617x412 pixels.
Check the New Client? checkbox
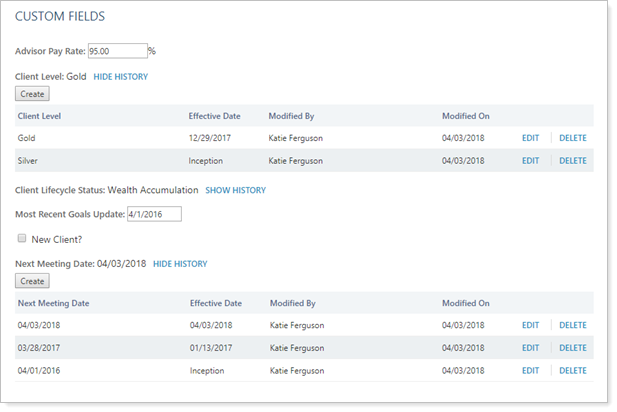[x=21, y=239]
